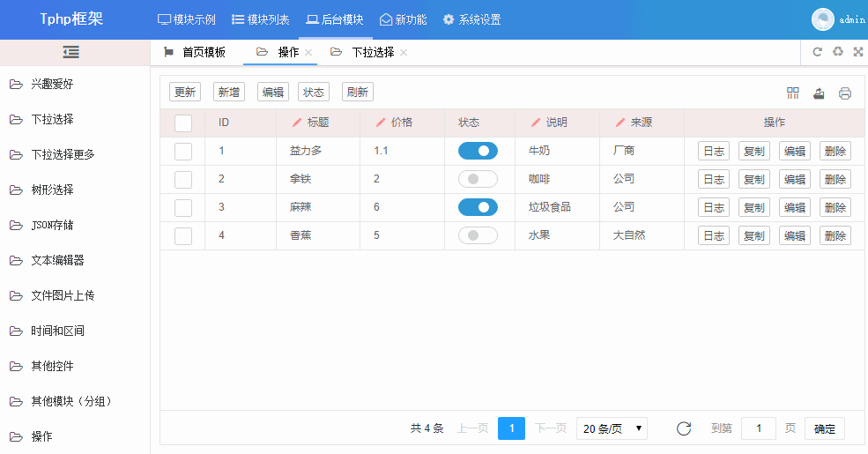The width and height of the screenshot is (868, 454).
Task: Click the pencil icon beside 标题 header
Action: [x=297, y=123]
